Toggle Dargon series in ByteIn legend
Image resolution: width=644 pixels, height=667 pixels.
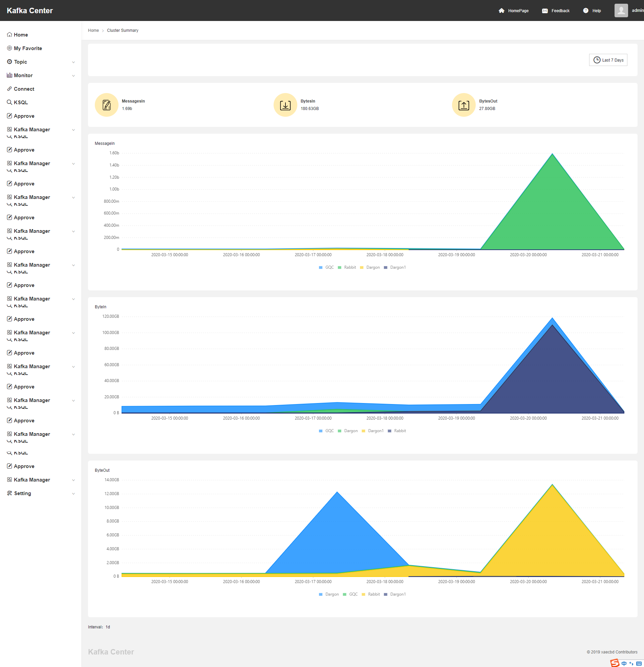348,431
